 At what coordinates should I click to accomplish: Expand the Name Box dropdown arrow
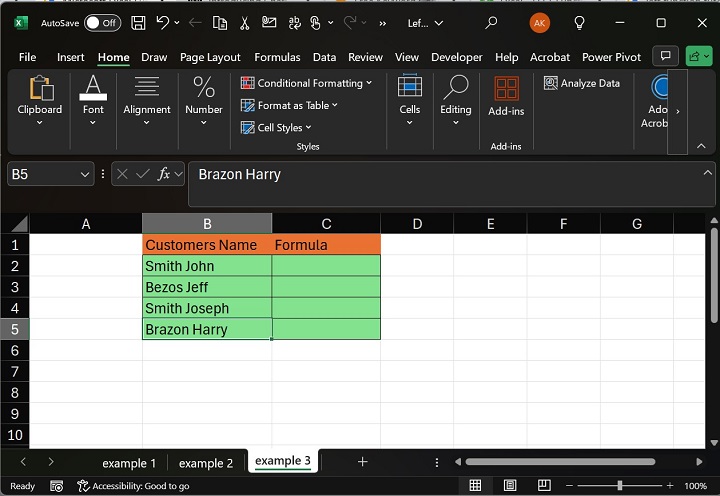pyautogui.click(x=84, y=174)
